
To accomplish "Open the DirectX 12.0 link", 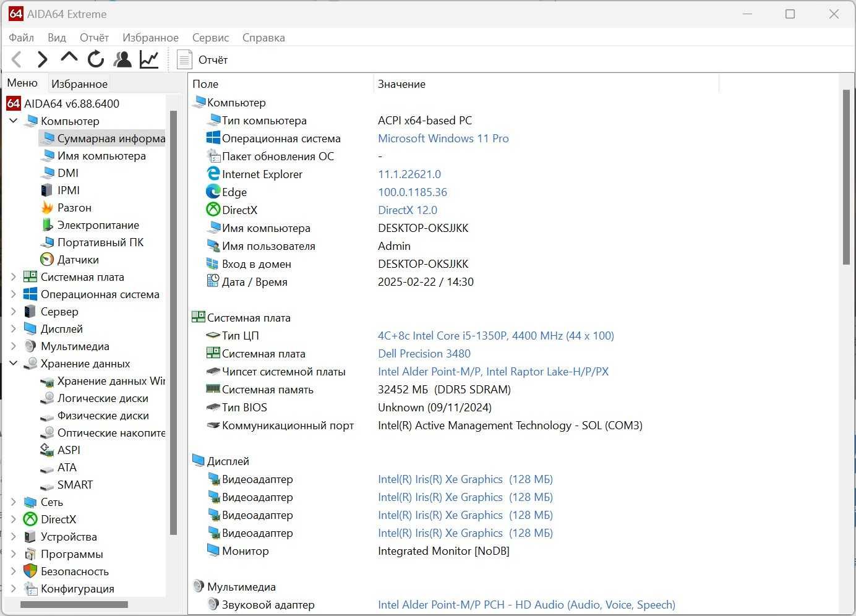I will click(x=408, y=210).
